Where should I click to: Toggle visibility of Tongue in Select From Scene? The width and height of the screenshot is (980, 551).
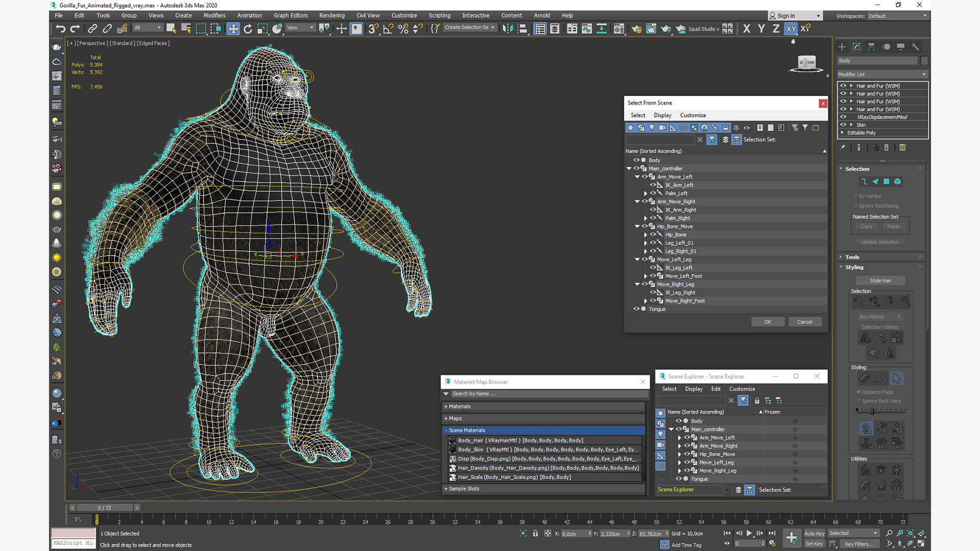(x=636, y=309)
